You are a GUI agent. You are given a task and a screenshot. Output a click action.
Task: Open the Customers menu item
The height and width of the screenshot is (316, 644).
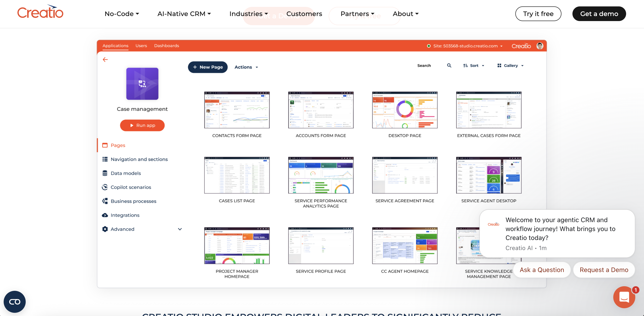(304, 14)
